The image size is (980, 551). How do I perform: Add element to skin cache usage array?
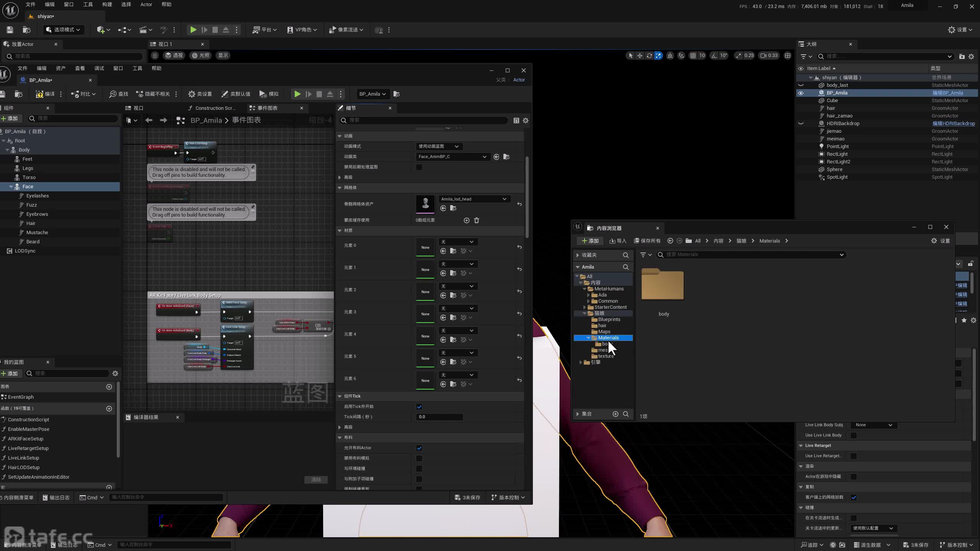click(x=466, y=220)
